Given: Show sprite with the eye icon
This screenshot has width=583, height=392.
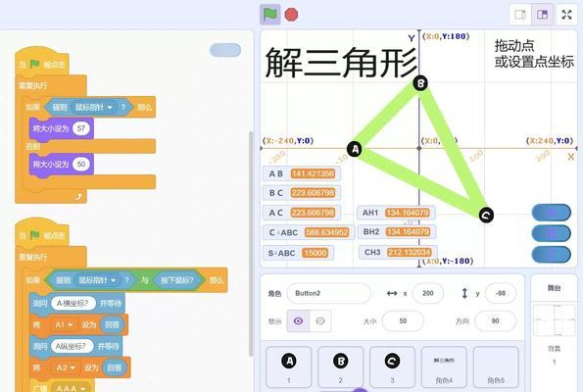Looking at the screenshot, I should point(298,321).
